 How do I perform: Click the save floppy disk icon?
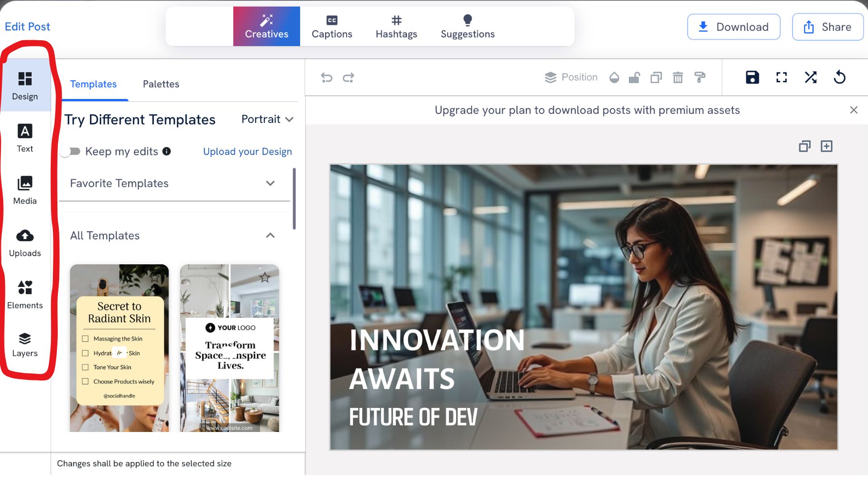click(x=752, y=77)
